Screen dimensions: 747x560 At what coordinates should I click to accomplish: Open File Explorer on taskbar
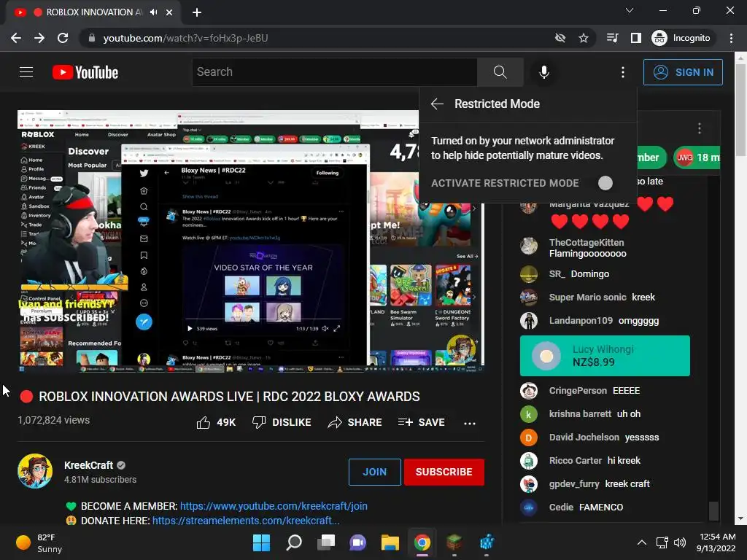pos(390,542)
